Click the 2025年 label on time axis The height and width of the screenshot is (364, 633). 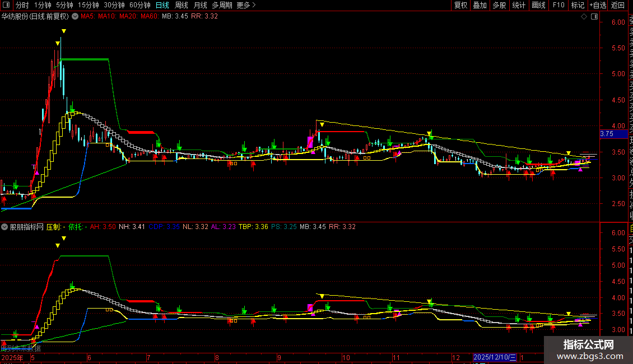(12, 357)
